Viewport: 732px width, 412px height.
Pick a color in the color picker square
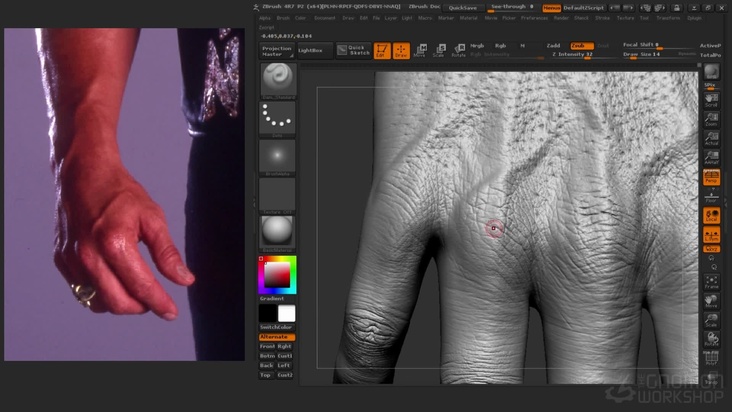click(277, 274)
